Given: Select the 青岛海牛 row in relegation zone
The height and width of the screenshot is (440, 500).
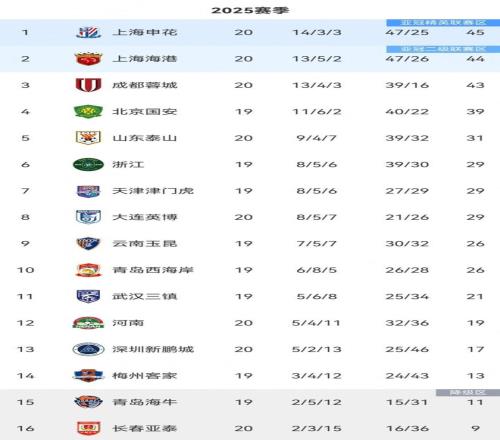Looking at the screenshot, I should click(250, 402).
